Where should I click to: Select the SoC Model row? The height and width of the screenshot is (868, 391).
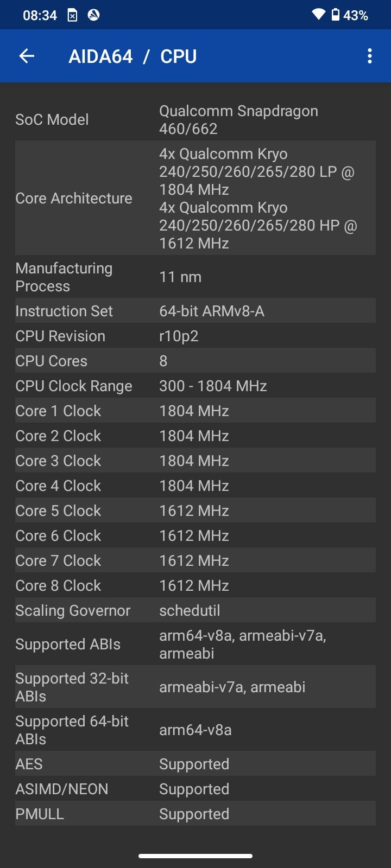pos(195,120)
